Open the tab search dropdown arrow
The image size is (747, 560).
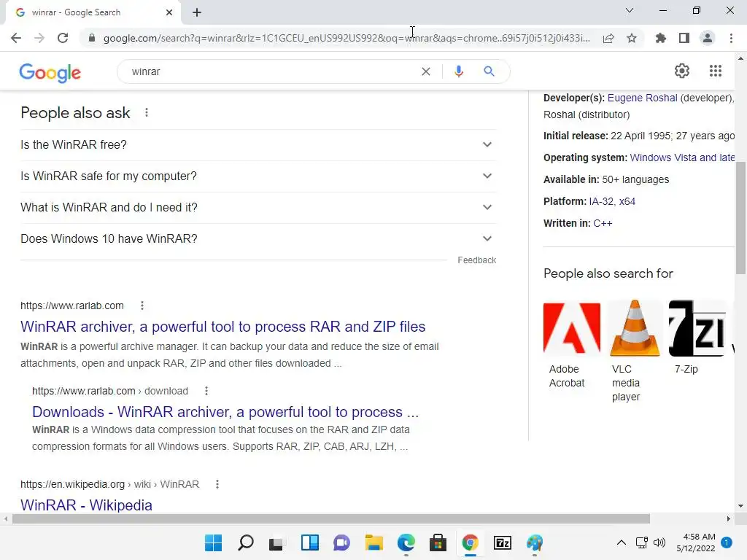630,10
